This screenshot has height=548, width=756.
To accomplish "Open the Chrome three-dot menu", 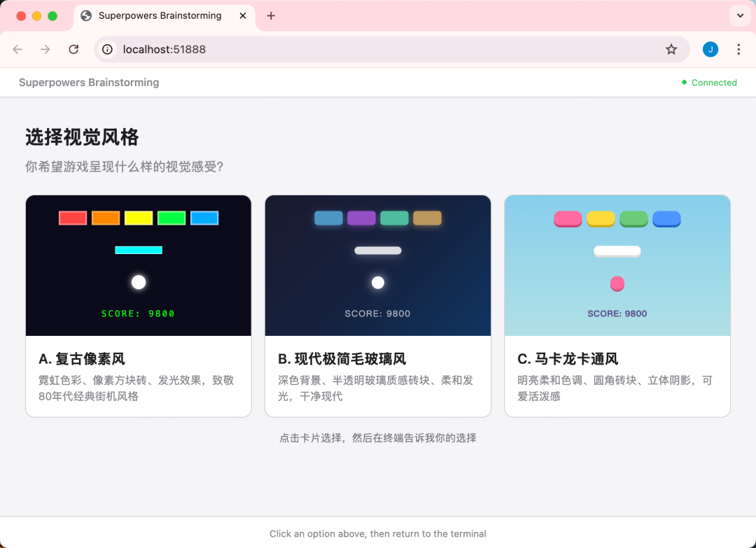I will click(738, 49).
